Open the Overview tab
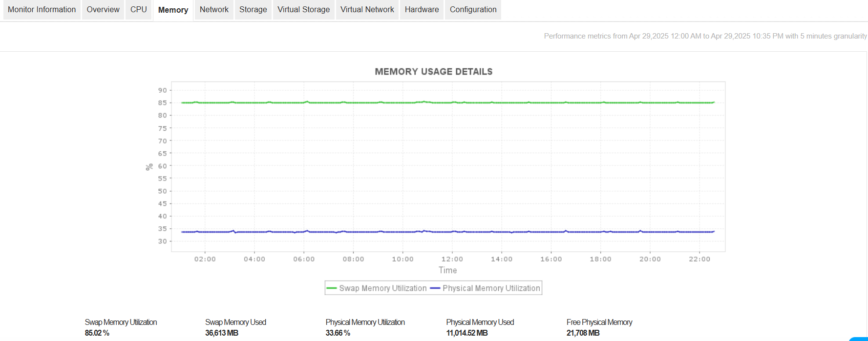 click(103, 9)
